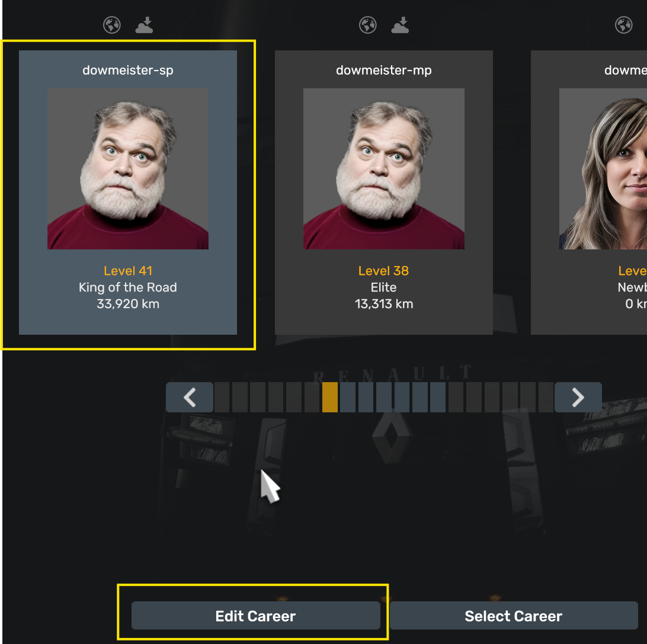647x644 pixels.
Task: Click the orange highlighted page indicator
Action: (x=329, y=398)
